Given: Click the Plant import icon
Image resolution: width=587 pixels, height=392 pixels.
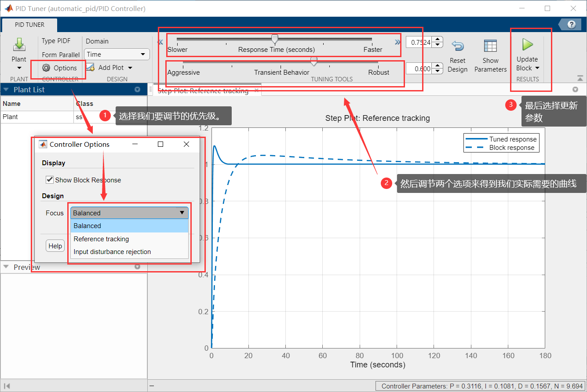Looking at the screenshot, I should (x=19, y=45).
